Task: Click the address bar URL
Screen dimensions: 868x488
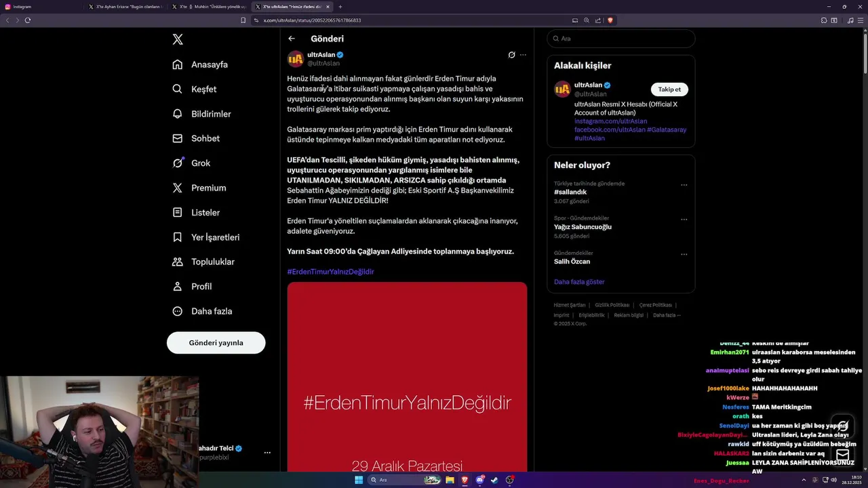Action: (312, 20)
